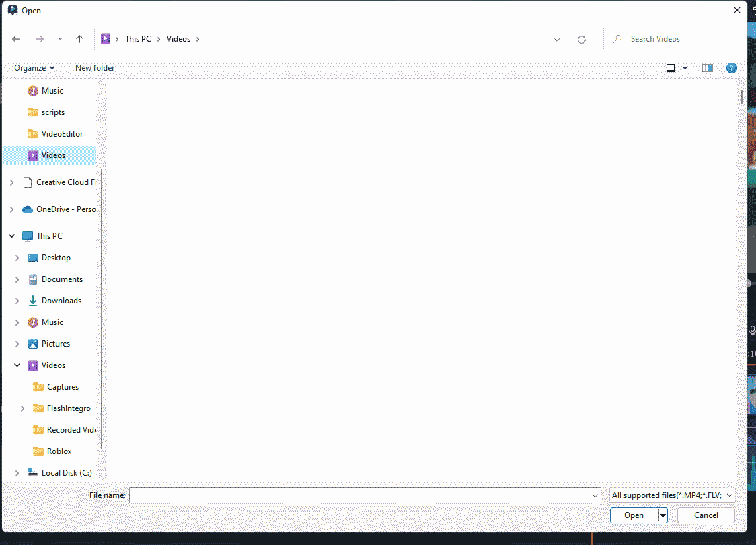756x545 pixels.
Task: Open the recent locations dropdown arrow
Action: pyautogui.click(x=60, y=39)
